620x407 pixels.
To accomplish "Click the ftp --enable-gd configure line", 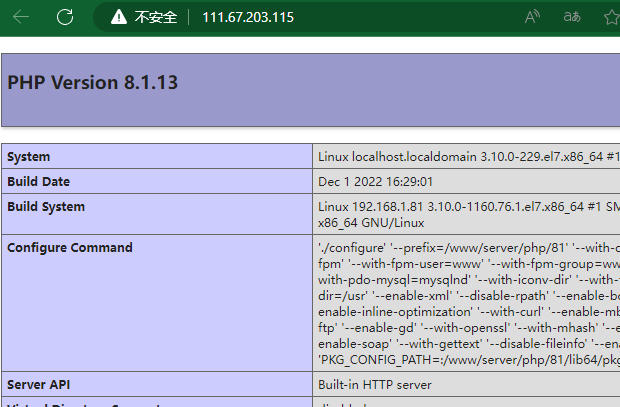I will [x=469, y=328].
